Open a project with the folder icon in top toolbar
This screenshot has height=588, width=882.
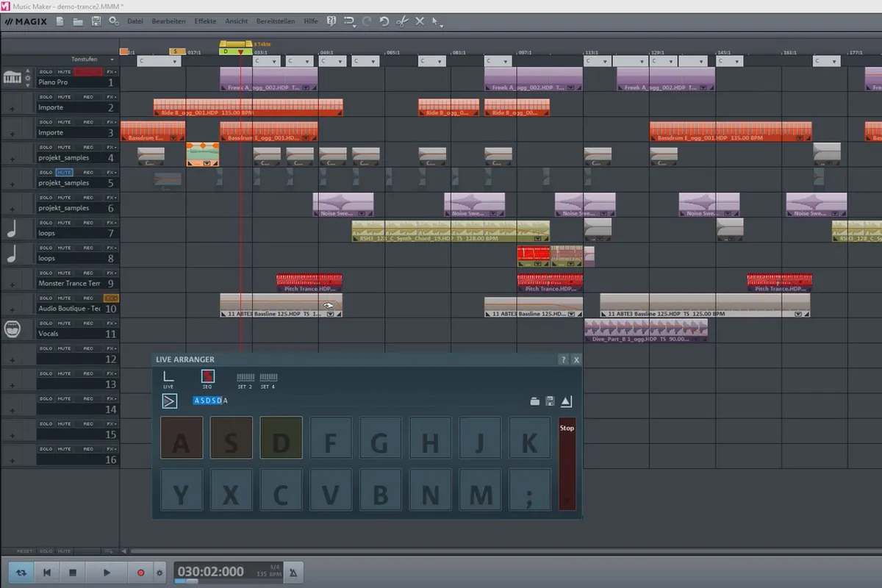78,21
